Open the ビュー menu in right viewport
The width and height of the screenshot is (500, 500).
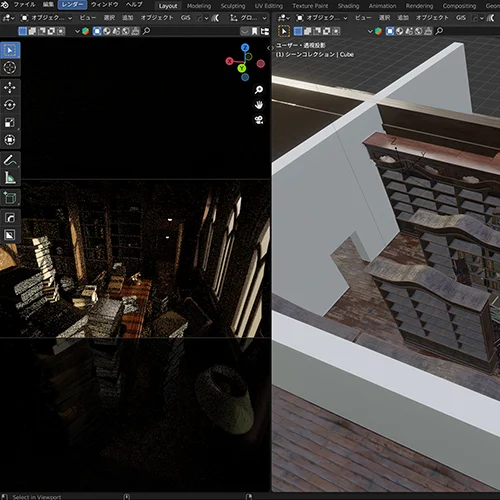pyautogui.click(x=363, y=18)
